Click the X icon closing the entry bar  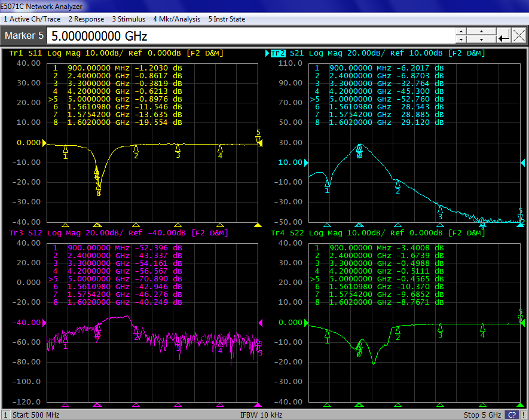pyautogui.click(x=519, y=36)
